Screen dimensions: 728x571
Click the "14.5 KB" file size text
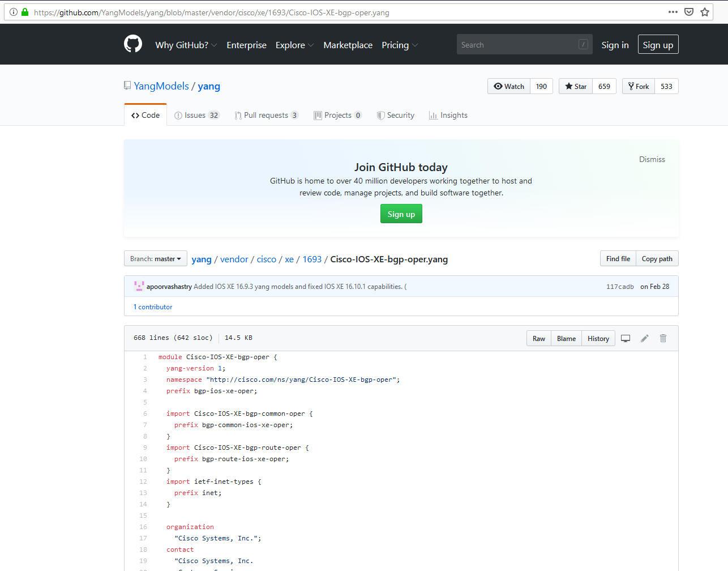point(238,338)
